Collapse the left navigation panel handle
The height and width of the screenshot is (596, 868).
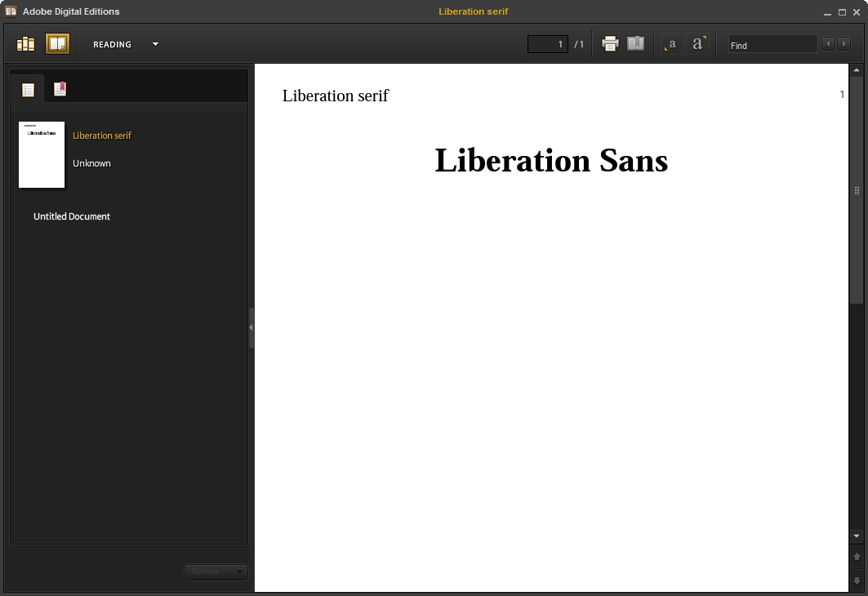[x=251, y=327]
